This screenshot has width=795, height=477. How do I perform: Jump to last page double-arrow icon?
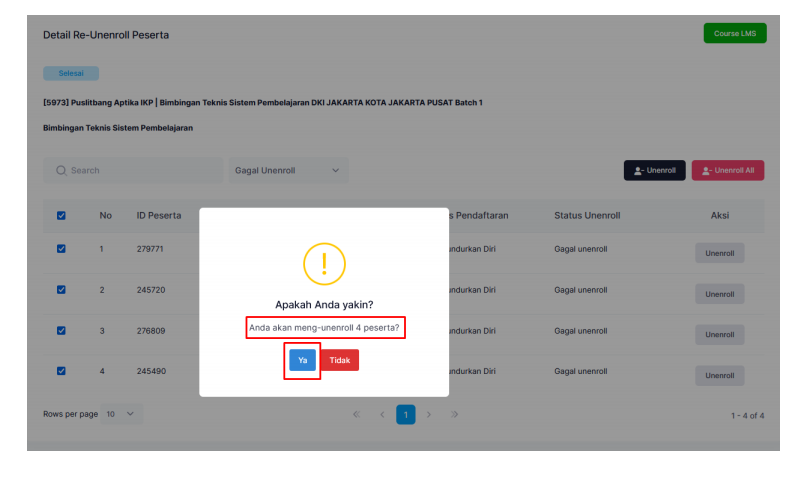pyautogui.click(x=454, y=414)
